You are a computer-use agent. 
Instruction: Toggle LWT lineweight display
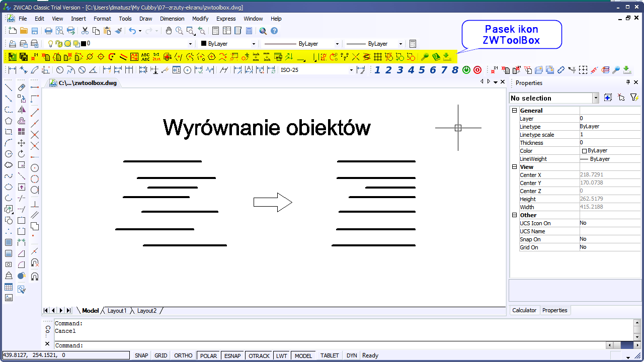(282, 355)
